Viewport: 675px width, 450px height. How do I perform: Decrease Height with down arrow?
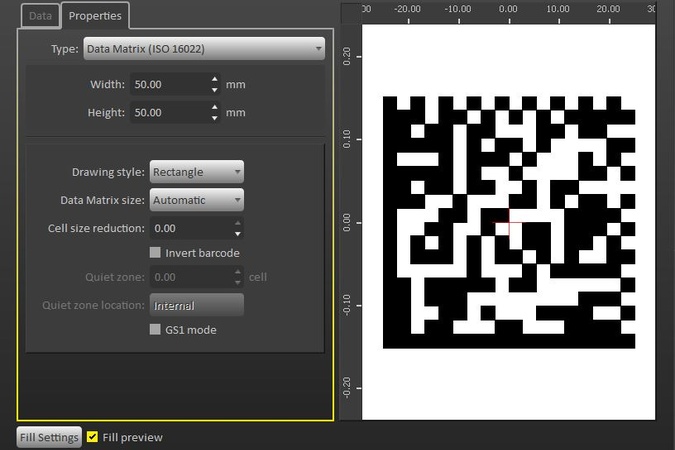click(x=215, y=118)
